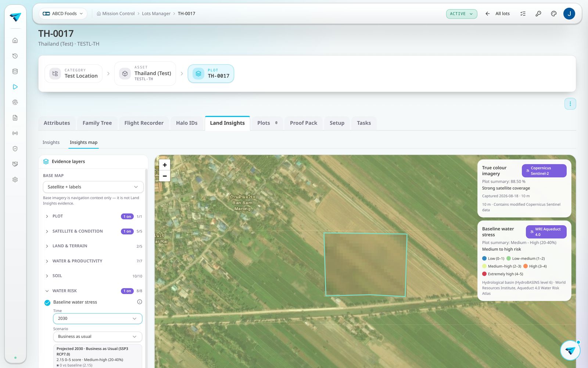
Task: Open the ACTIVE status dropdown
Action: [x=462, y=14]
